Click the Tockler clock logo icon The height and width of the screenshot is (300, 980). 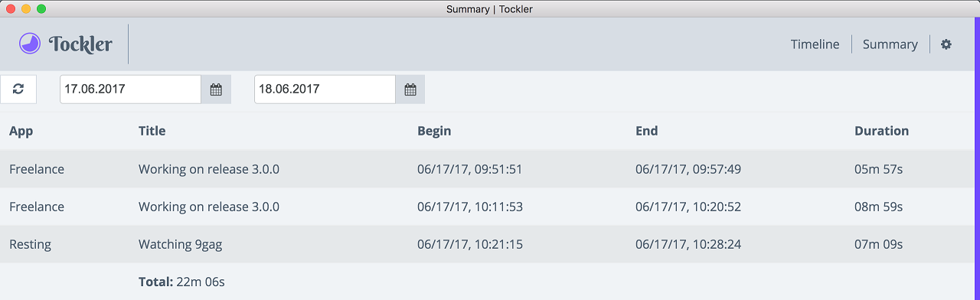pos(30,44)
